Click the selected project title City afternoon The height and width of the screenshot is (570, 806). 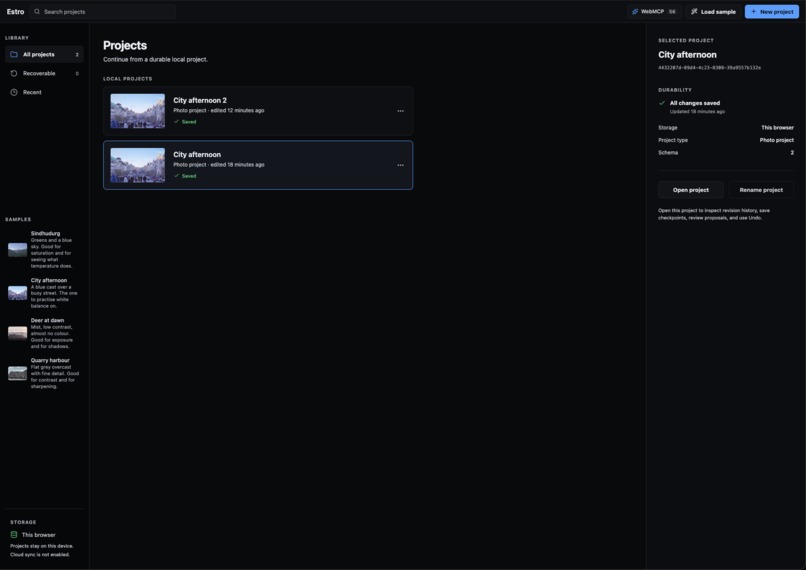tap(687, 54)
